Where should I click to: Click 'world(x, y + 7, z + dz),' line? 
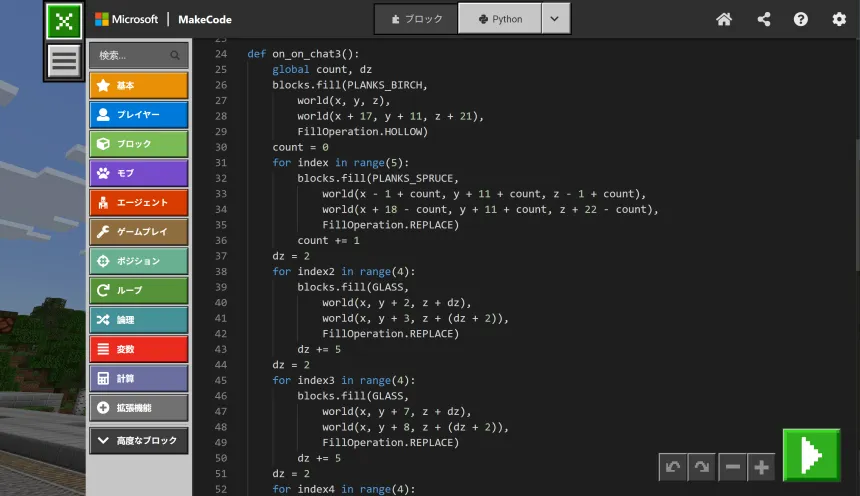(x=397, y=412)
